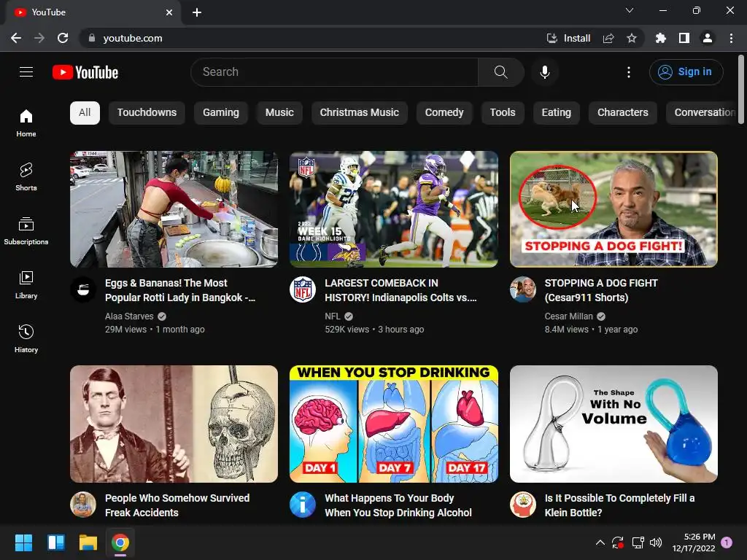The image size is (747, 560).
Task: Open People Who Somehow Survived title
Action: click(177, 505)
